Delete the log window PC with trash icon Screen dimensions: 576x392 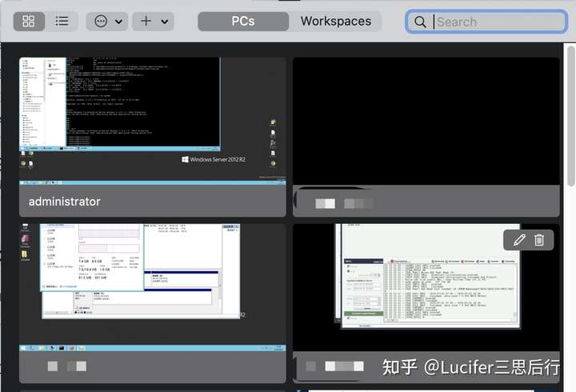click(539, 240)
